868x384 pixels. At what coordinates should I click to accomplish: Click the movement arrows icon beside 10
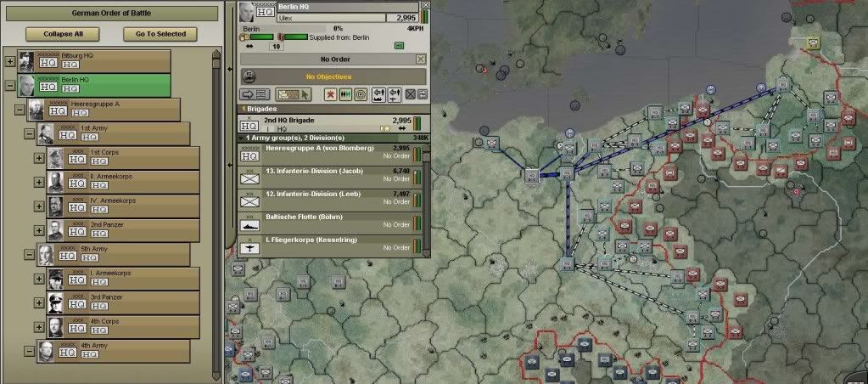[x=249, y=47]
